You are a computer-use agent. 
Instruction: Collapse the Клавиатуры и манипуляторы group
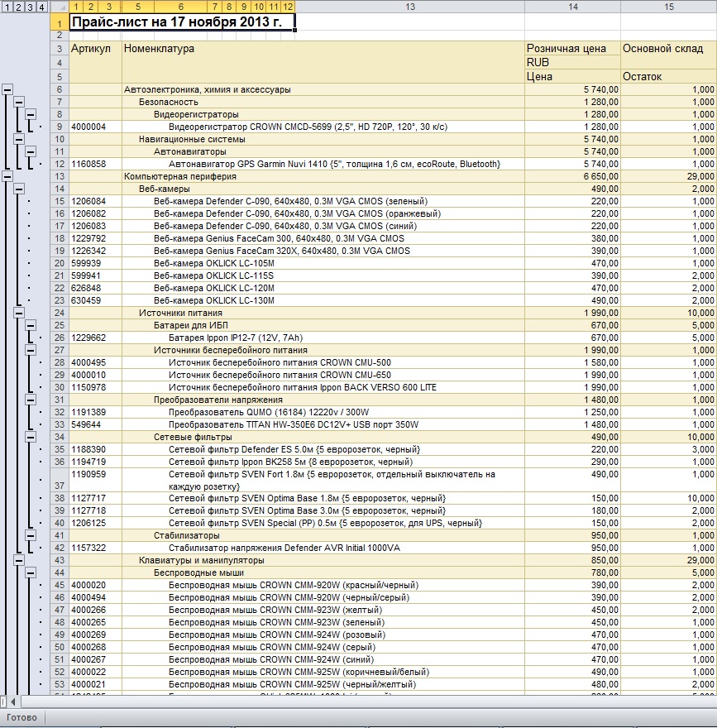(19, 560)
